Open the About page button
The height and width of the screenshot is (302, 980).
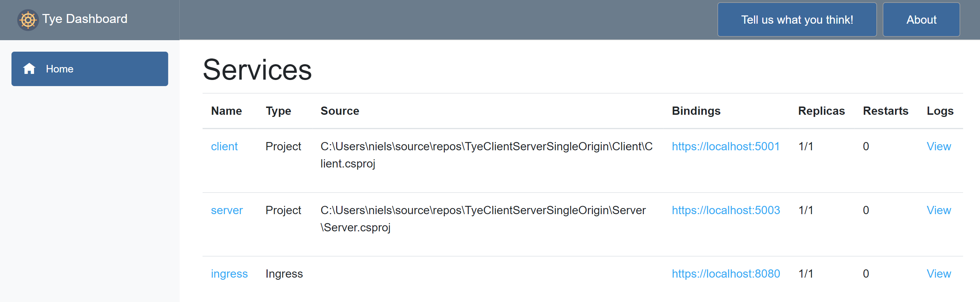921,20
